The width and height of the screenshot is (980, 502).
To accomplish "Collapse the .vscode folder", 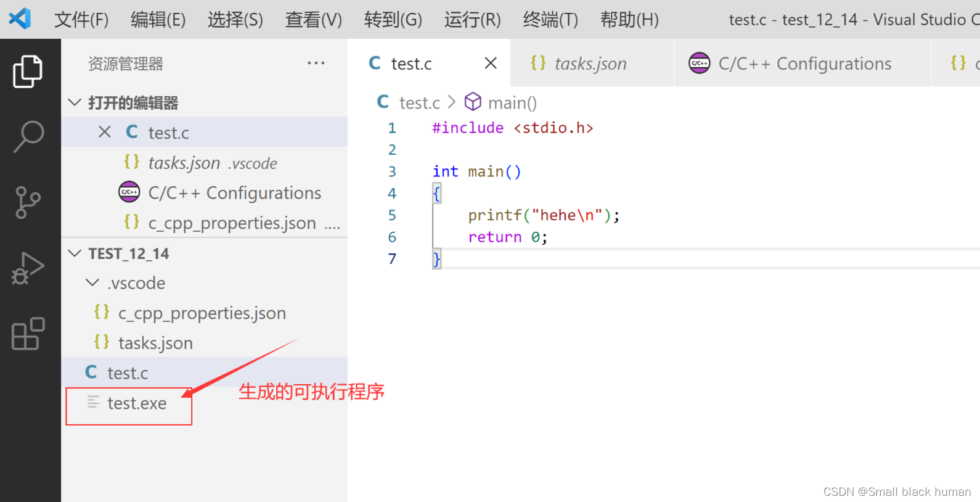I will click(x=92, y=283).
